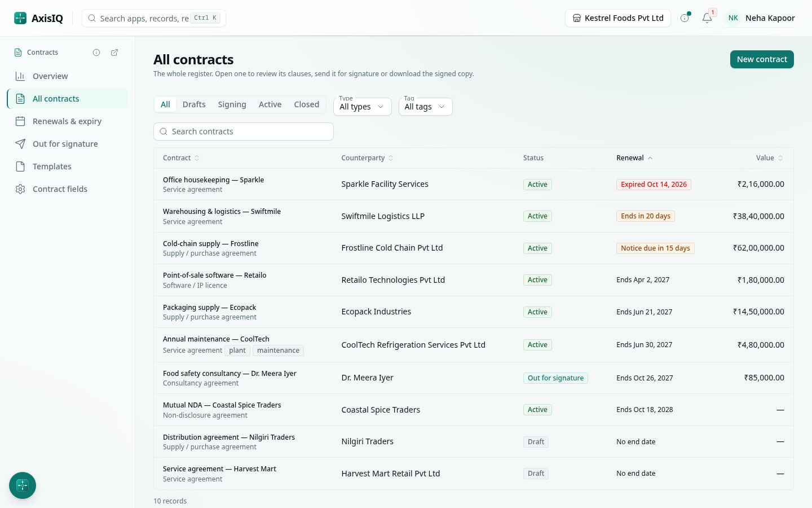812x508 pixels.
Task: Click the plant tag on CoolTech row
Action: (237, 351)
